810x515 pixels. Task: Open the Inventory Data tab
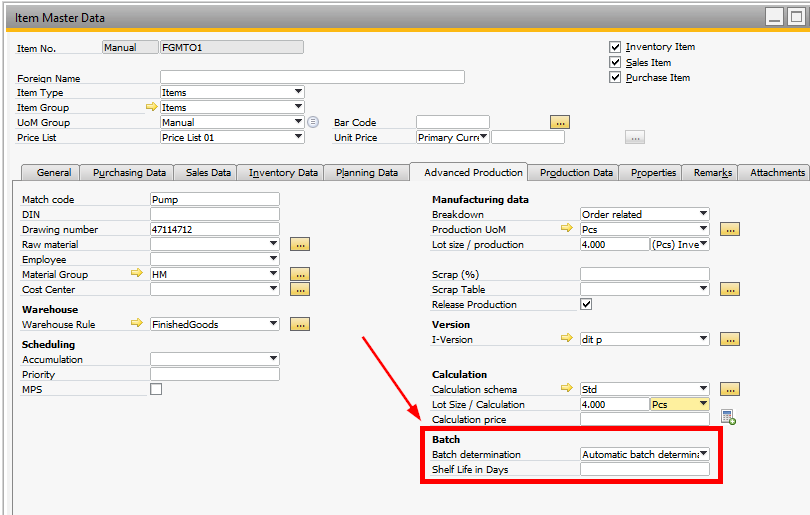283,172
